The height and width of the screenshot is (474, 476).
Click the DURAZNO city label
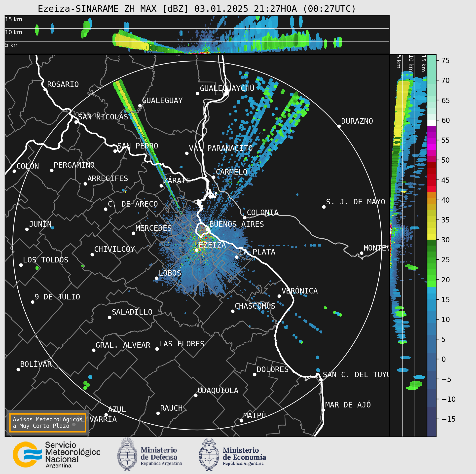pyautogui.click(x=357, y=121)
